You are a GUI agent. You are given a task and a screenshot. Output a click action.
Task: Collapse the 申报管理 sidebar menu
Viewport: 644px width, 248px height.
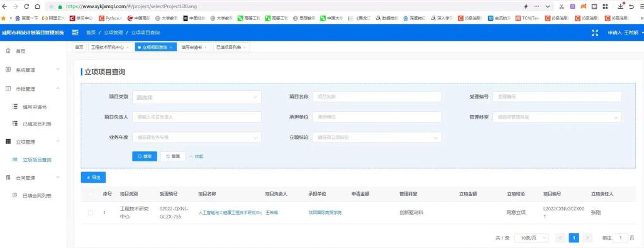[58, 89]
